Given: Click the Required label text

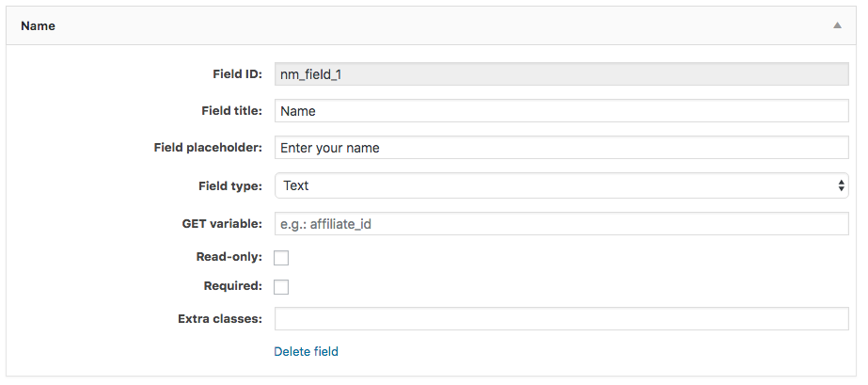Looking at the screenshot, I should [x=233, y=286].
